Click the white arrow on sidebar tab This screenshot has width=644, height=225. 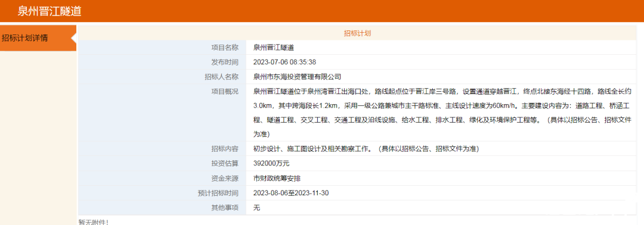[x=74, y=38]
